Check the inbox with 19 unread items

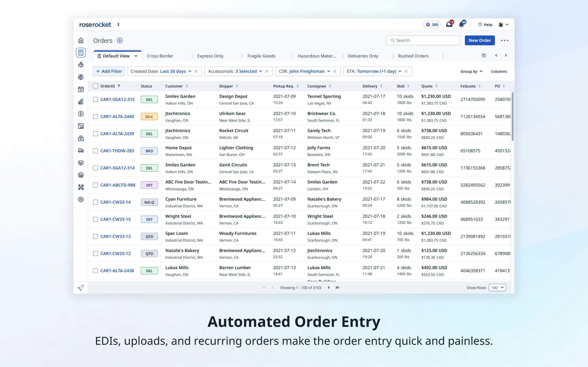click(x=449, y=24)
